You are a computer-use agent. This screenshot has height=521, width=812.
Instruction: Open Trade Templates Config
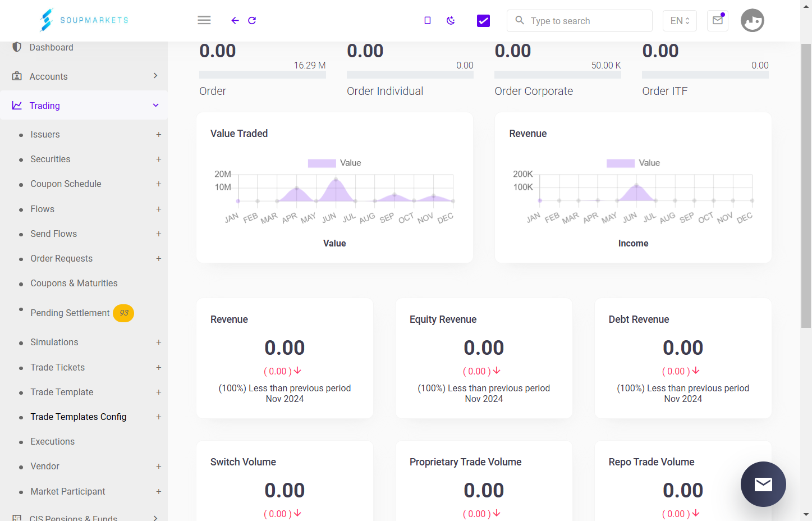pos(79,417)
